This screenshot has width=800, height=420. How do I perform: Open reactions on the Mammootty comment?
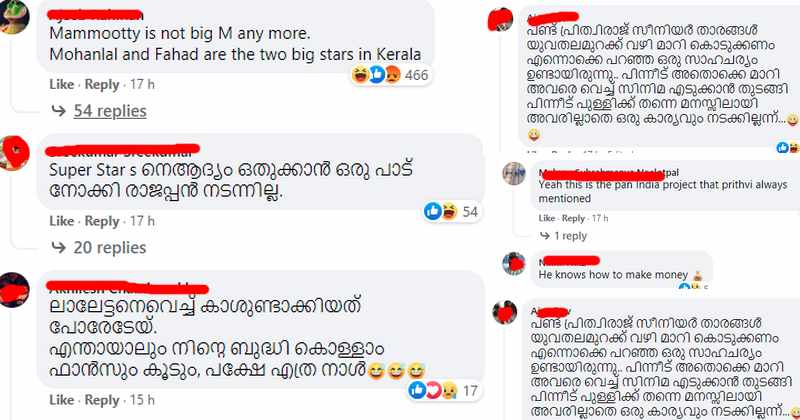coord(390,75)
